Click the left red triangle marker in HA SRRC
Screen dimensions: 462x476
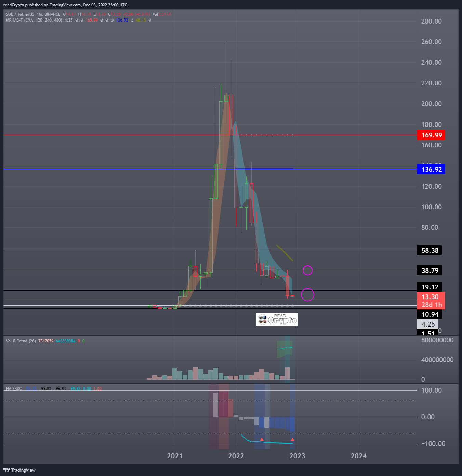pyautogui.click(x=262, y=439)
